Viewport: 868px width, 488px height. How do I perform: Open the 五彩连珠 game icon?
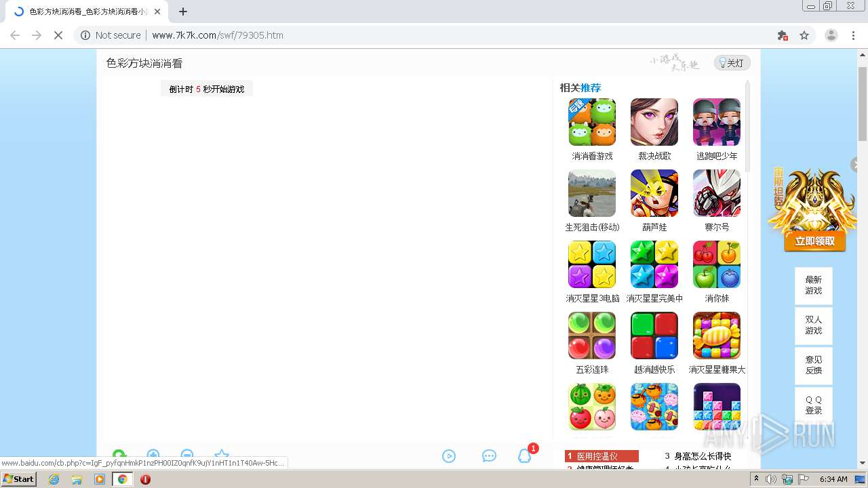(592, 335)
